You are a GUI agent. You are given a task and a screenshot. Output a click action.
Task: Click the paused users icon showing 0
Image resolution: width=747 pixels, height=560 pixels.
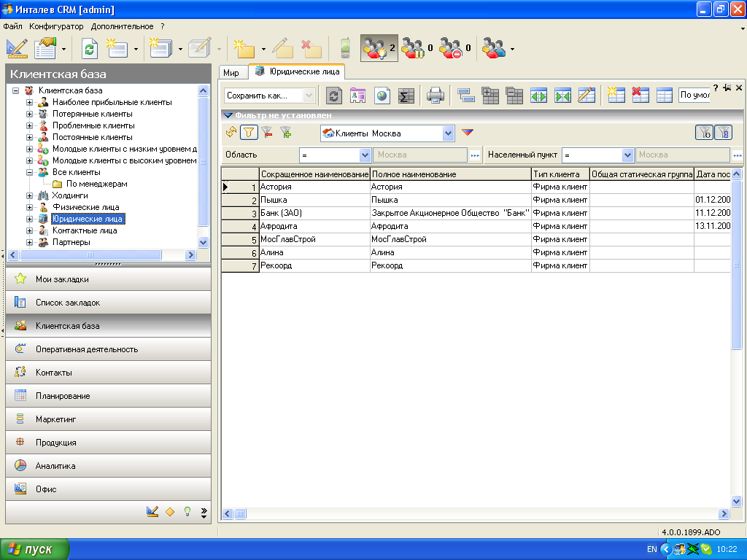[417, 48]
